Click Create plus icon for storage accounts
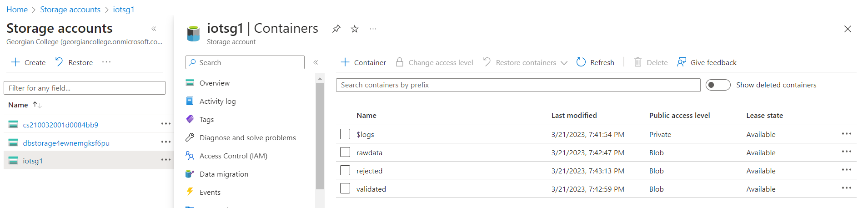The height and width of the screenshot is (208, 868). pyautogui.click(x=15, y=62)
